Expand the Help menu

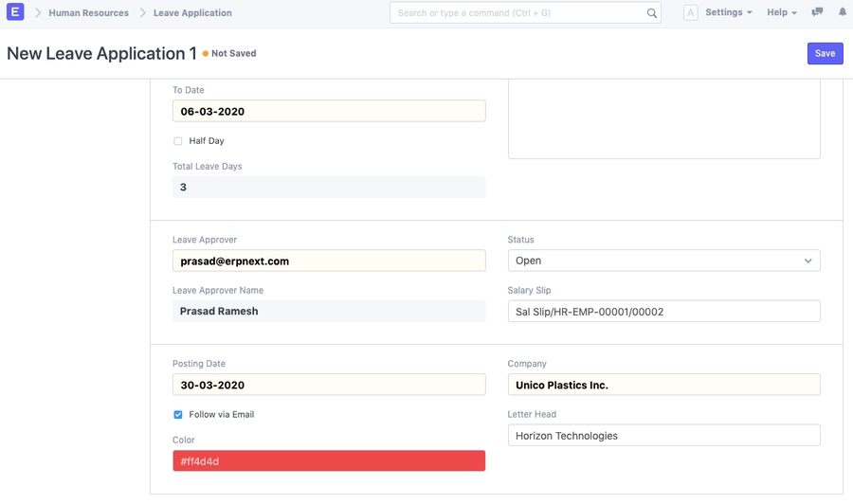point(781,13)
